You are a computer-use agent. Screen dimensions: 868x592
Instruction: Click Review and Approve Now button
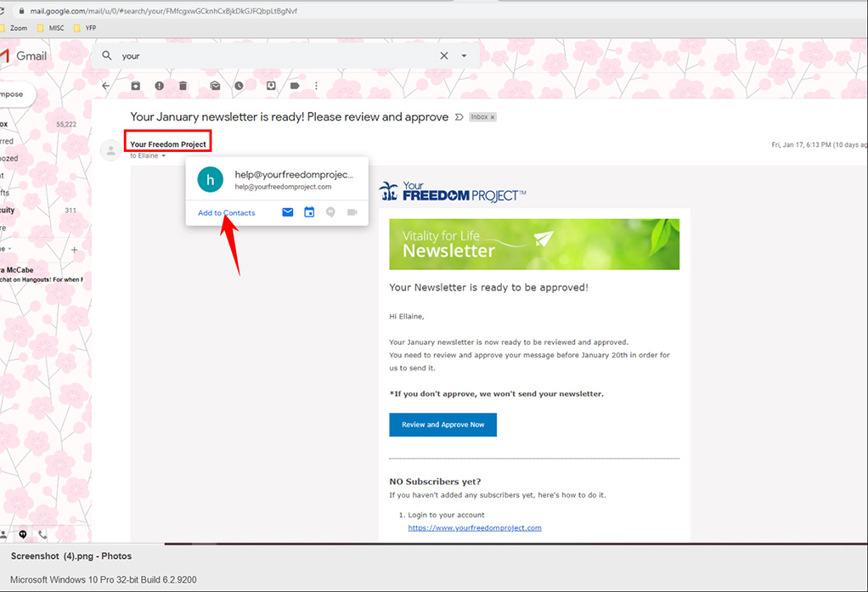click(x=442, y=425)
